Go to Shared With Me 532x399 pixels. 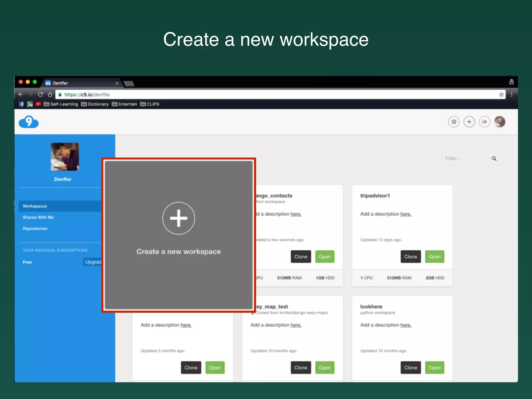pyautogui.click(x=38, y=217)
